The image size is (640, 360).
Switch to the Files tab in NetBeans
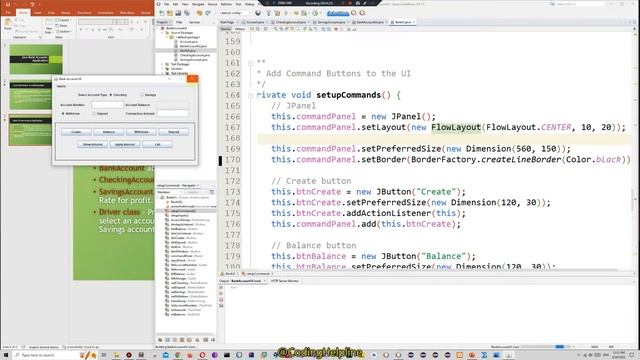(x=179, y=22)
